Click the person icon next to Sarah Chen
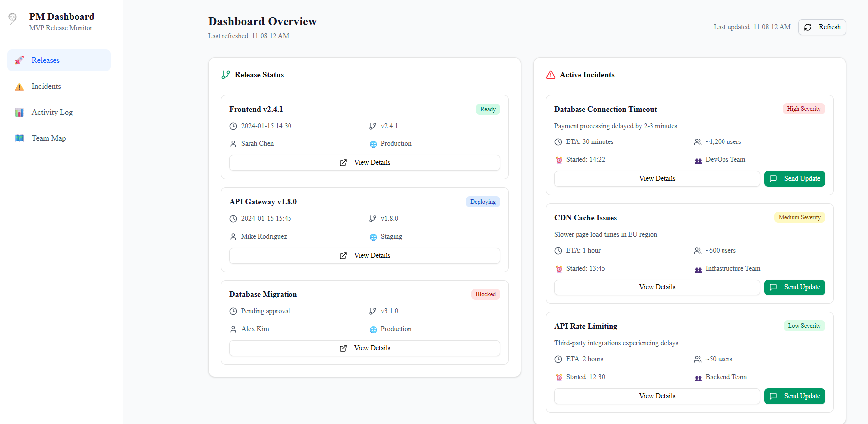This screenshot has width=868, height=424. click(x=233, y=144)
